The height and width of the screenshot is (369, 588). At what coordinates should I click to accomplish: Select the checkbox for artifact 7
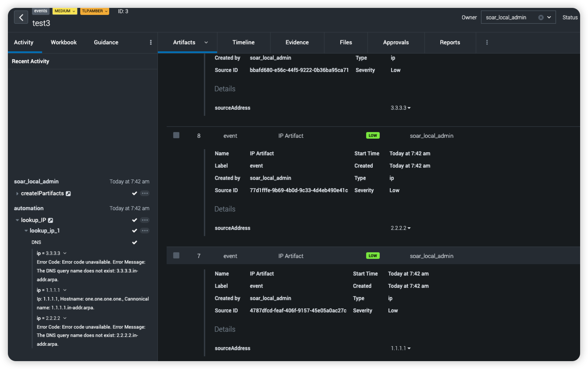coord(176,256)
